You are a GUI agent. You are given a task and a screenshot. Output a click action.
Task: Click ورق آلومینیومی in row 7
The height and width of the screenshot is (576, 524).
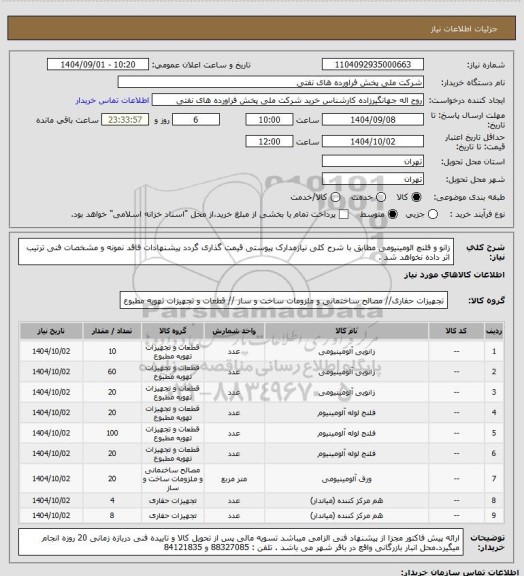click(346, 479)
